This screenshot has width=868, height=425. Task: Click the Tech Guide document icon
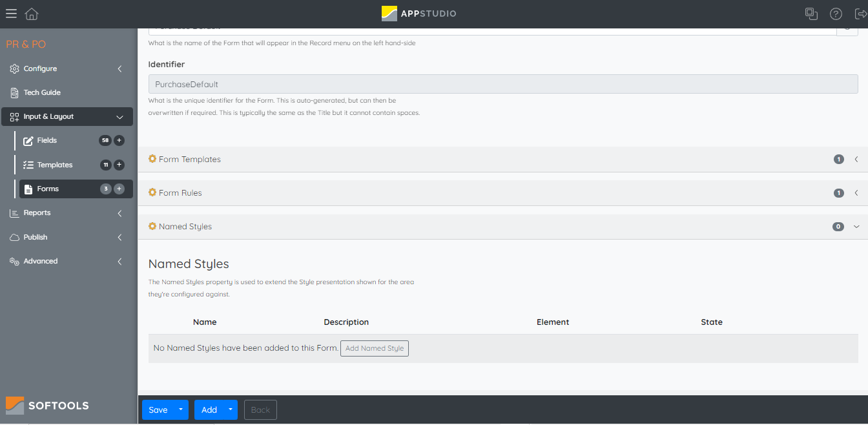[x=14, y=92]
